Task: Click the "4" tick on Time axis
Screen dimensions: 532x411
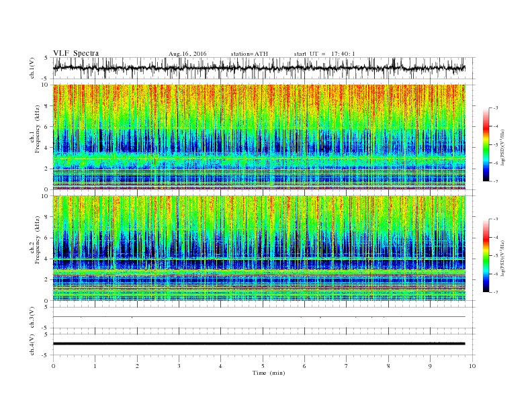Action: [220, 366]
